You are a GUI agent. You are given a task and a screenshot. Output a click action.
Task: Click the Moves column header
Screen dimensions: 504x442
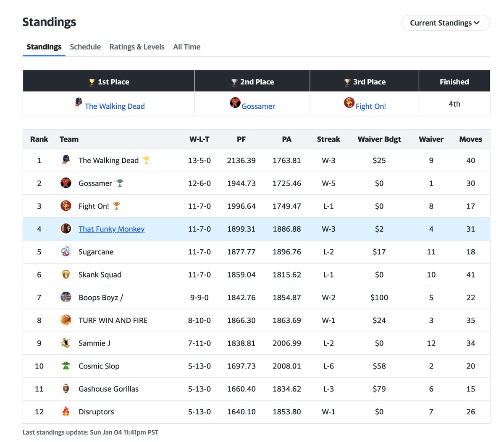click(471, 139)
